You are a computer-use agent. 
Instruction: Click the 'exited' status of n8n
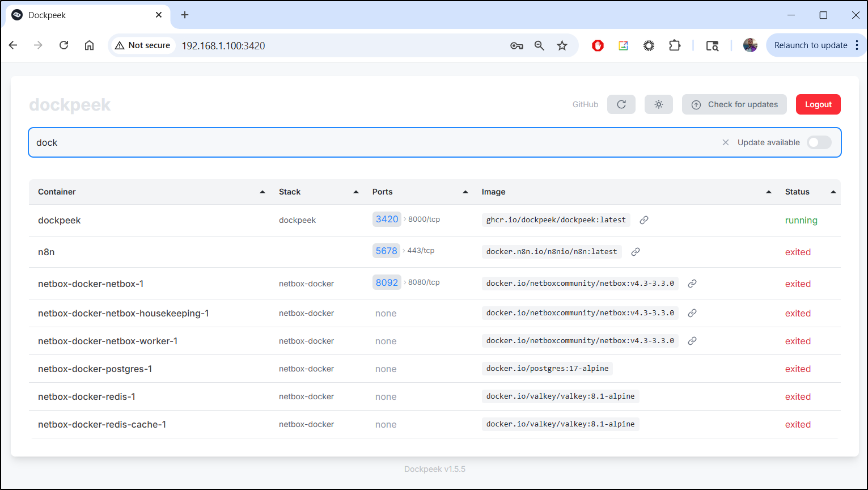(798, 252)
